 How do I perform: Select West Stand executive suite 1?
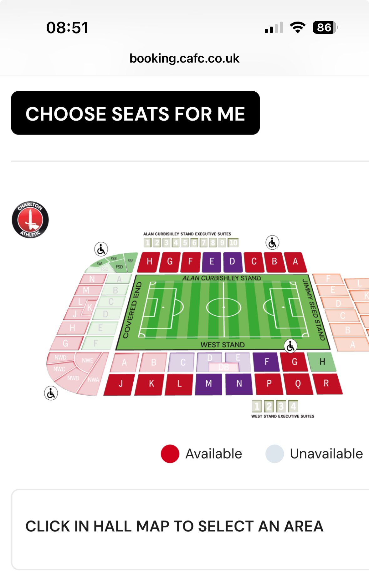pos(257,406)
